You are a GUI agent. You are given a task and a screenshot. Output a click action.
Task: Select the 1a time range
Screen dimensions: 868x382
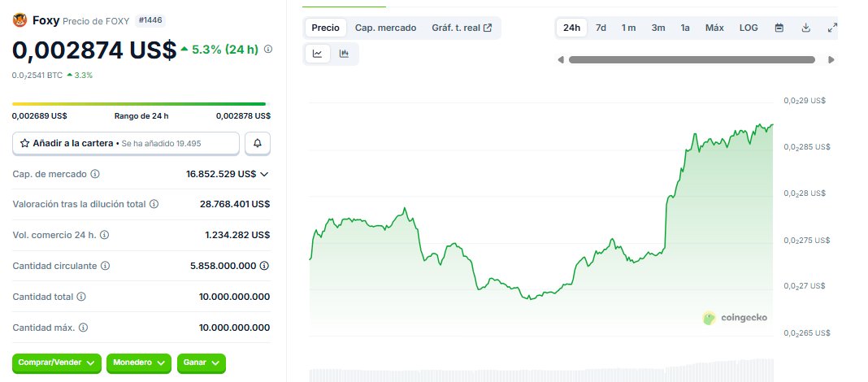point(685,28)
